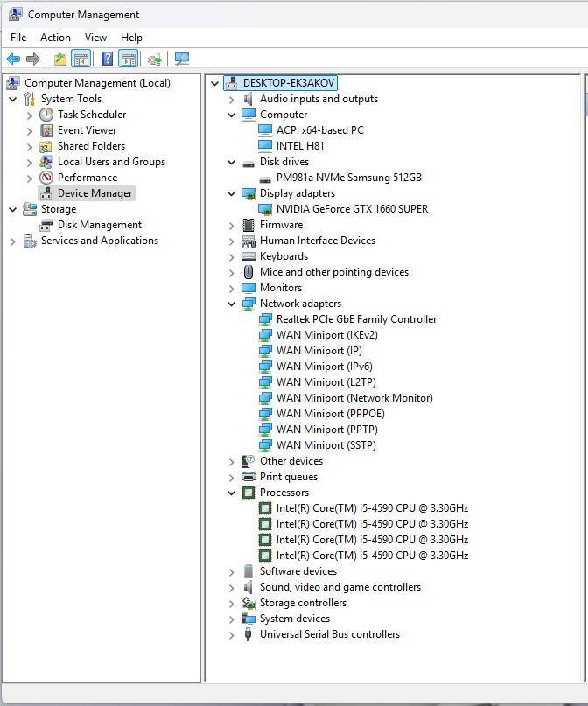
Task: Select Realtek PCIe GbE Family Controller
Action: 356,319
